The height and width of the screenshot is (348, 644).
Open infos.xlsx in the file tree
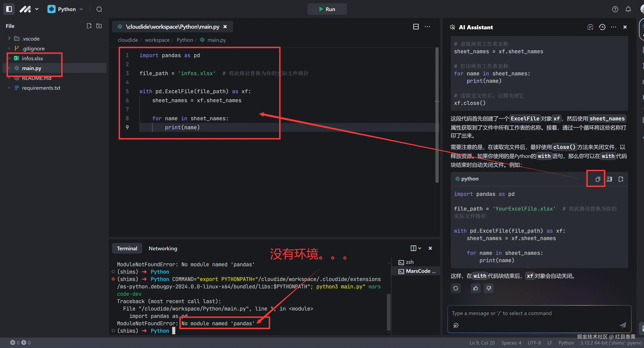click(x=33, y=58)
